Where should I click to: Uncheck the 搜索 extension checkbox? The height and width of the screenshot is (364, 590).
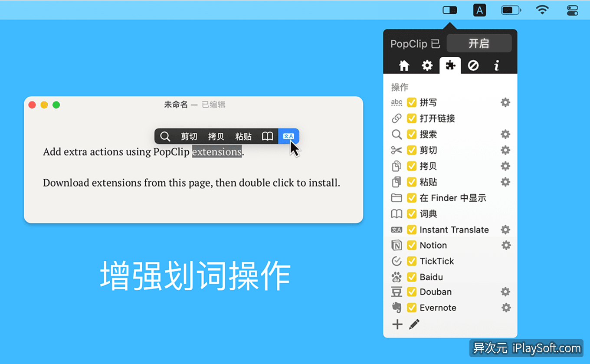411,134
